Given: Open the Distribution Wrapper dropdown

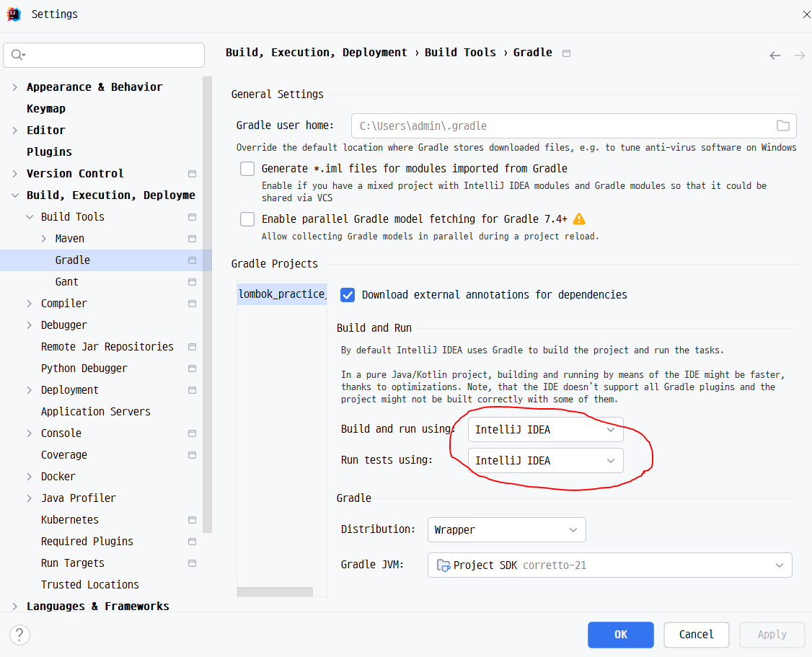Looking at the screenshot, I should pos(506,529).
